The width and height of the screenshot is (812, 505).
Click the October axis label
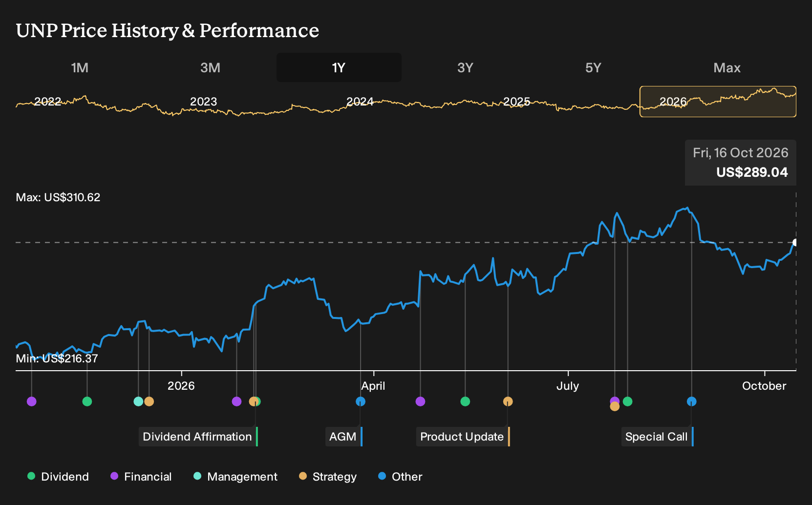coord(764,386)
